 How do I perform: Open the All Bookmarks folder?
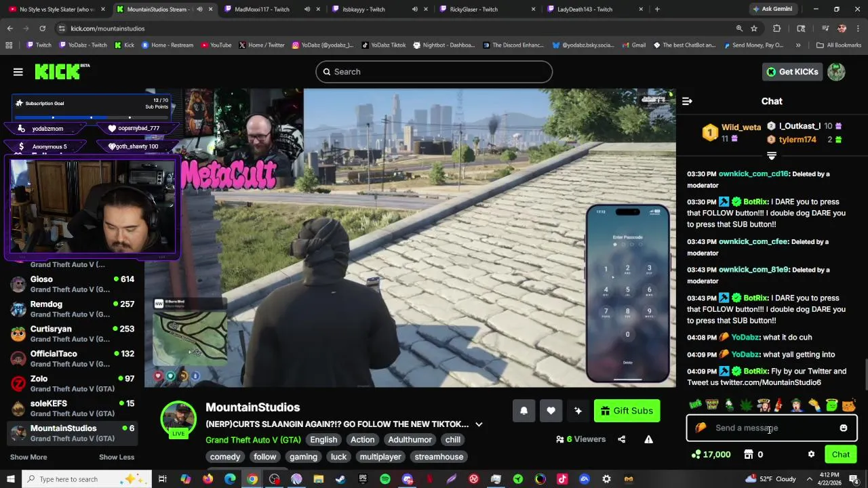pos(839,45)
